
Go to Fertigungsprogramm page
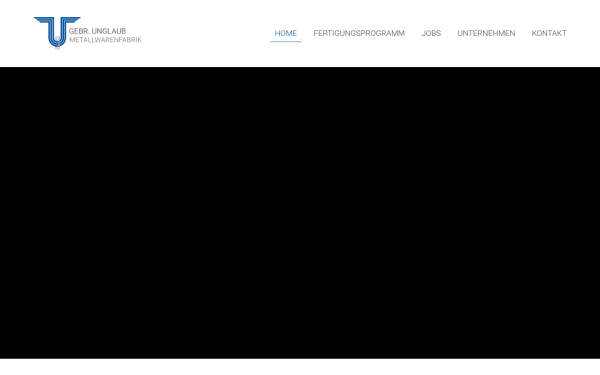359,33
